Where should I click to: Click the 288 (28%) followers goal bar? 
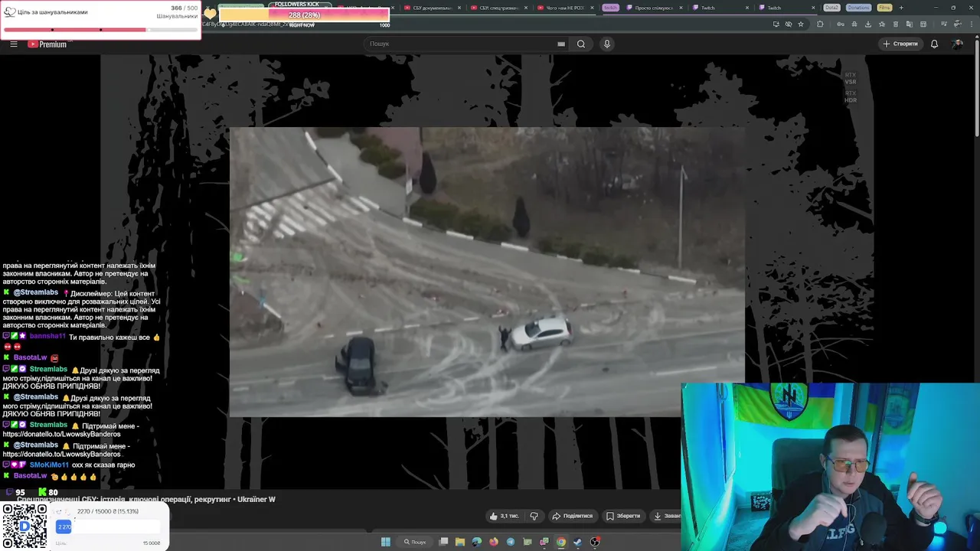304,15
